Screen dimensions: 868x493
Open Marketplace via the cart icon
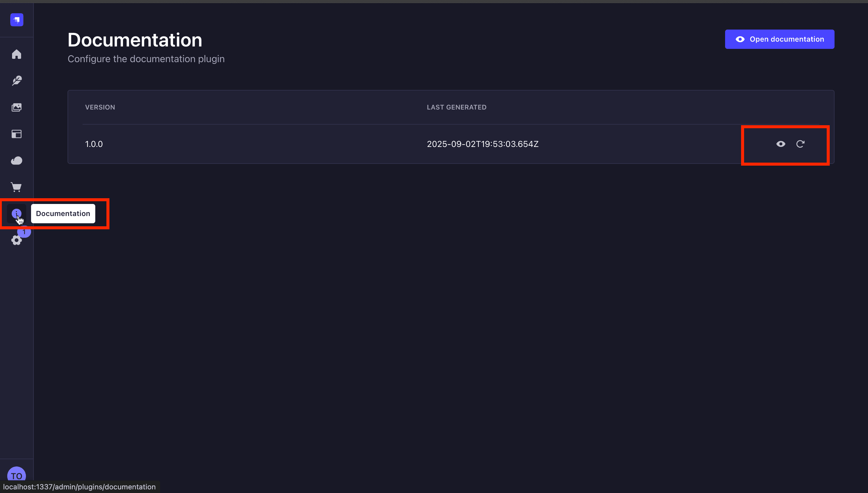[x=17, y=187]
